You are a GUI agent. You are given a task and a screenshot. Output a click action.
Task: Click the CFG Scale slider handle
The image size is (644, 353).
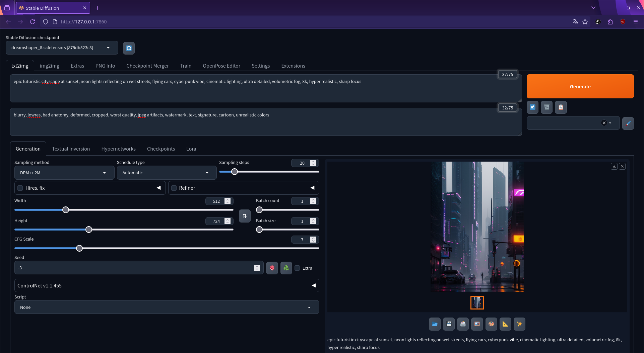[79, 248]
